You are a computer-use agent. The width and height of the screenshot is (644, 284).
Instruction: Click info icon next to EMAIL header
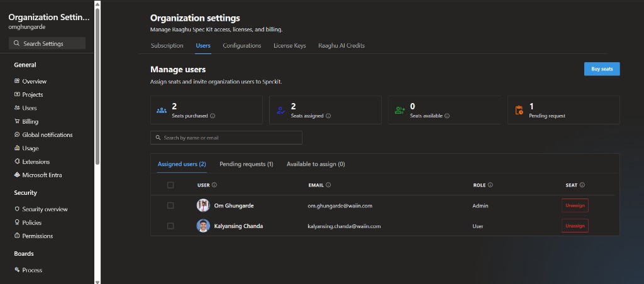click(328, 185)
